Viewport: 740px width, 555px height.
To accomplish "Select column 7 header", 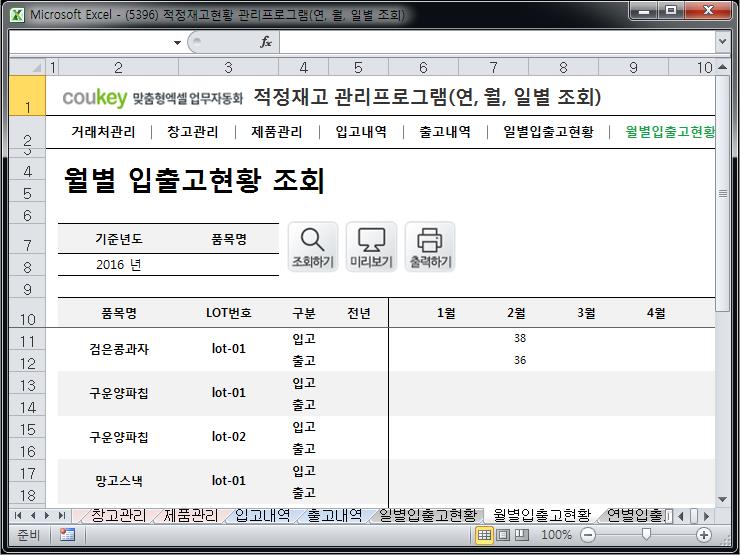I will point(493,67).
